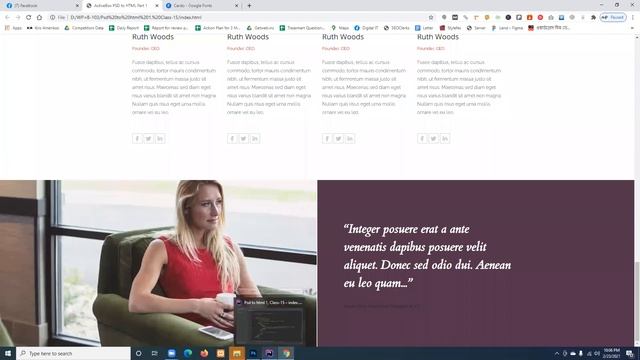
Task: Switch to Photoshop on the taskbar
Action: [x=253, y=353]
